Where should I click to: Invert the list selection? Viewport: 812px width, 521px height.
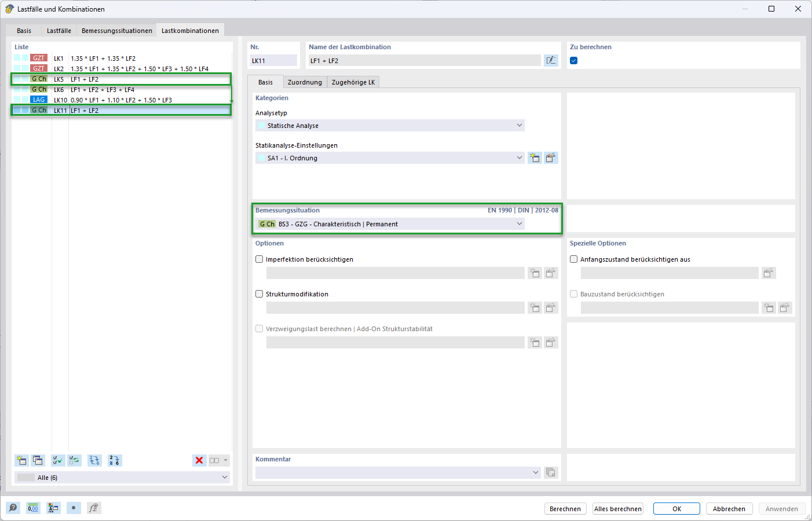(74, 460)
